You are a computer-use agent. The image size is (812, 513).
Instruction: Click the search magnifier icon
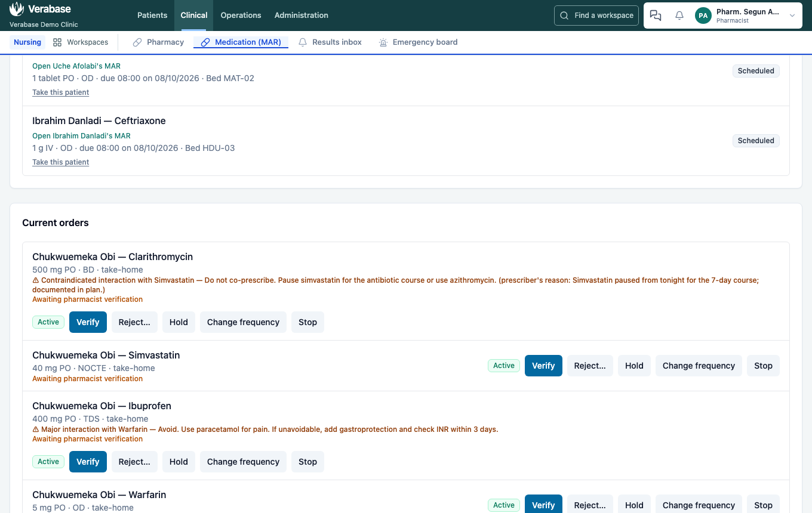pyautogui.click(x=564, y=16)
